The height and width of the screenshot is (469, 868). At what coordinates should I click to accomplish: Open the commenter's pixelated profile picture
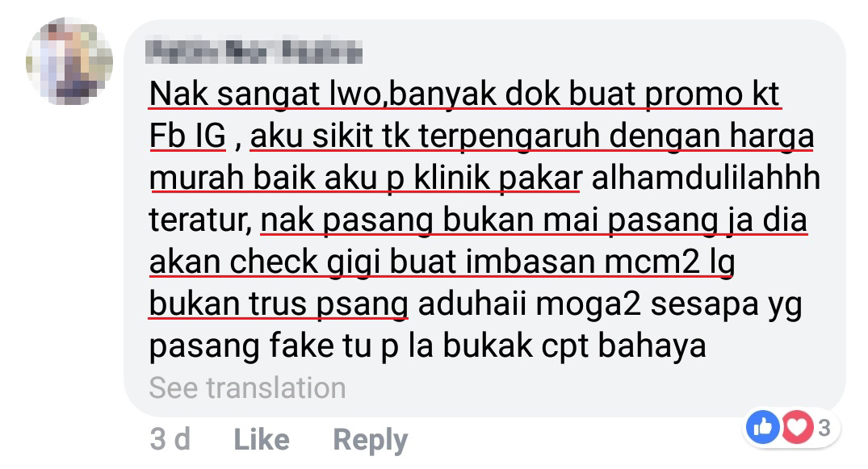click(69, 61)
